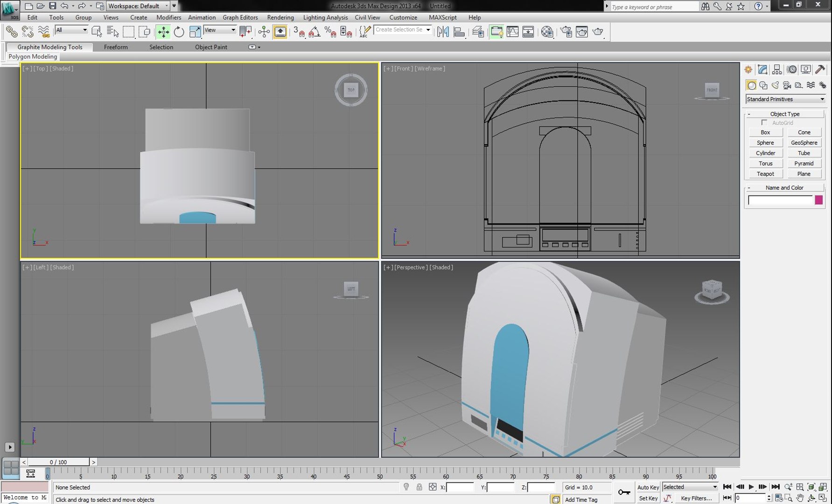The width and height of the screenshot is (832, 504).
Task: Click the Select by Name icon
Action: coord(112,32)
